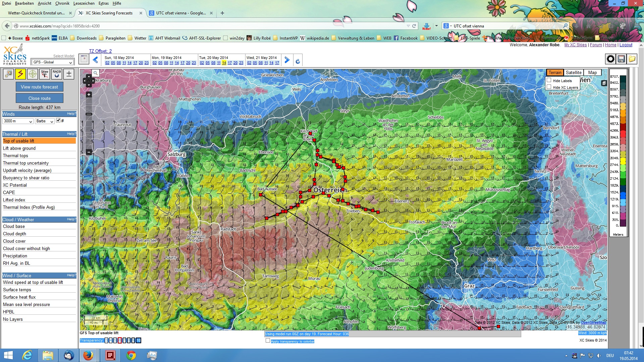Open the Barbs wind style dropdown
The image size is (644, 362).
coord(45,121)
